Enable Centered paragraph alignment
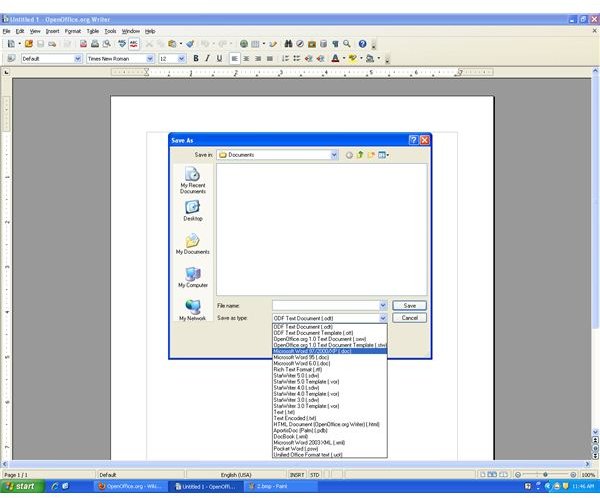Screen dimensions: 600x498 (246, 59)
